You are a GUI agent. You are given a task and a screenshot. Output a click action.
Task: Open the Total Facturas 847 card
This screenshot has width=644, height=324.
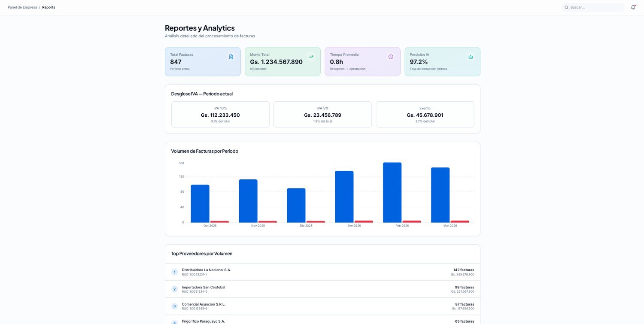(x=203, y=61)
